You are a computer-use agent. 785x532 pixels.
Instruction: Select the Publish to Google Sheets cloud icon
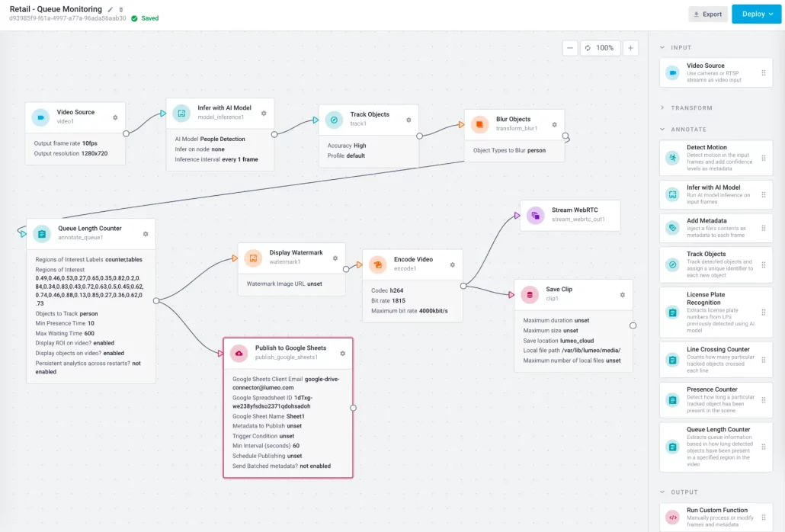pos(239,353)
